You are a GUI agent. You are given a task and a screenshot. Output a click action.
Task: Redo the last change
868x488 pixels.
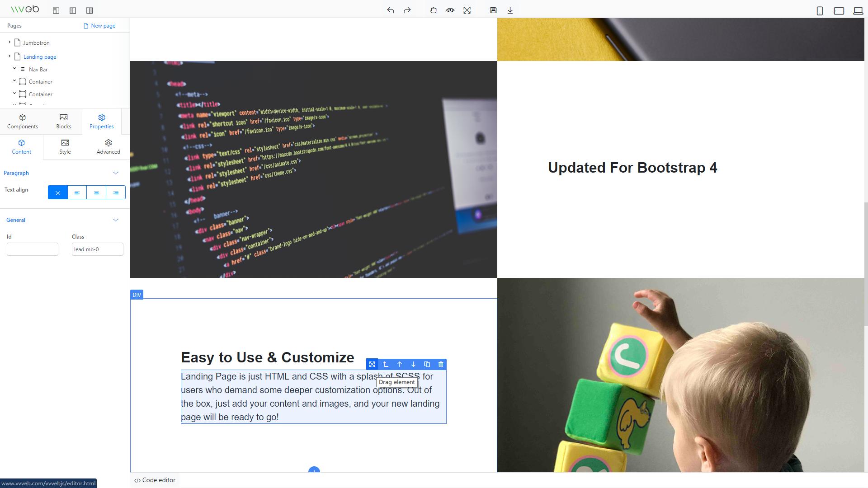(x=407, y=10)
